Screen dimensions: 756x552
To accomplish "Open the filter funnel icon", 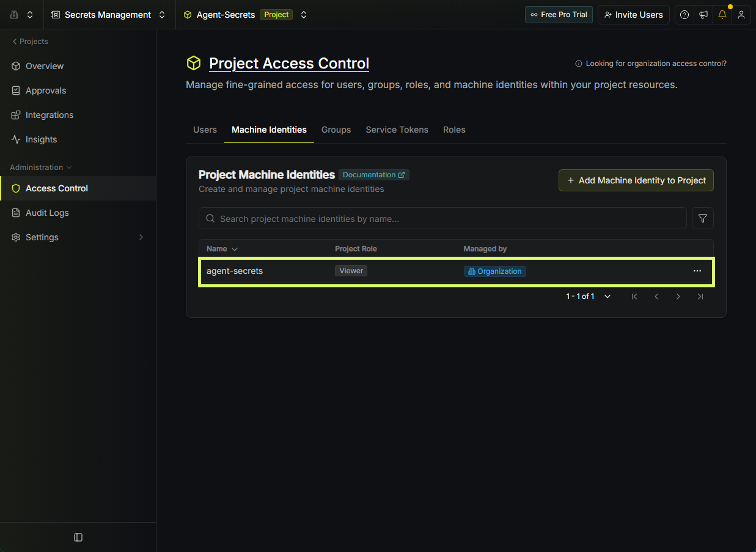I will click(x=703, y=218).
